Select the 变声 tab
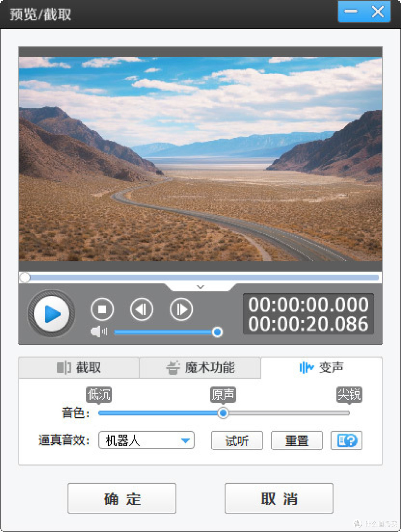This screenshot has height=532, width=401. pyautogui.click(x=322, y=368)
